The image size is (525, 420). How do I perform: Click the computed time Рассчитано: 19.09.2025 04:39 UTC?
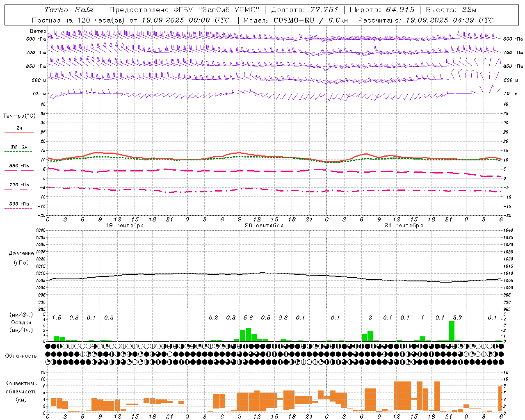tap(426, 20)
